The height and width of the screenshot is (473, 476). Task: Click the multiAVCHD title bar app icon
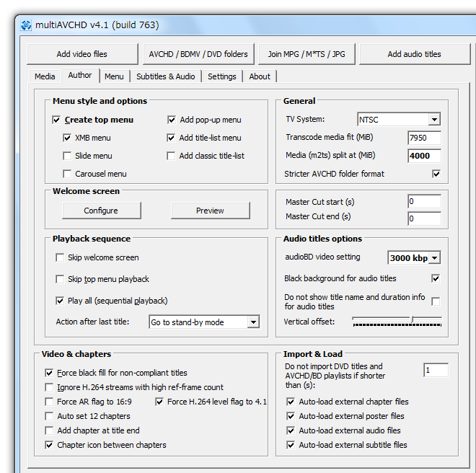(26, 25)
